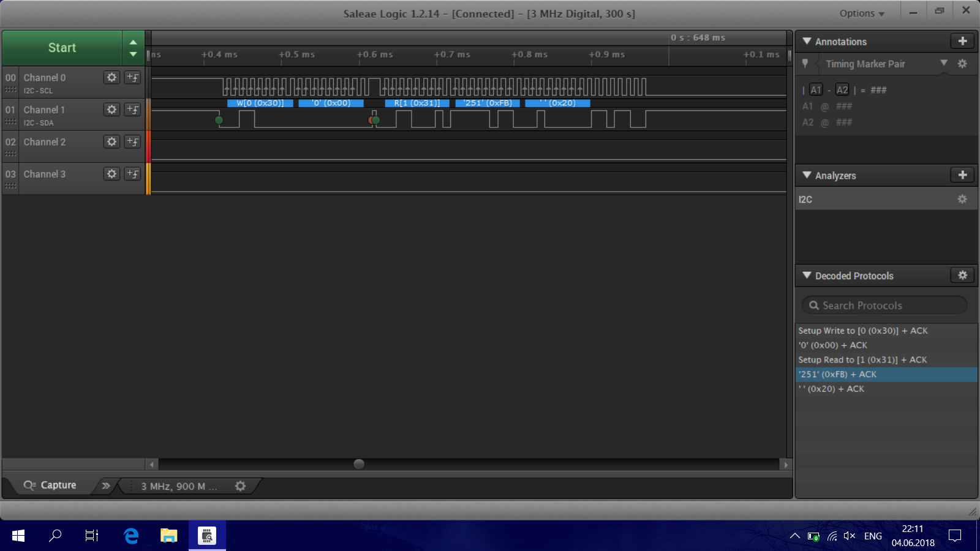Collapse the Annotations panel
The image size is (980, 551).
[807, 41]
